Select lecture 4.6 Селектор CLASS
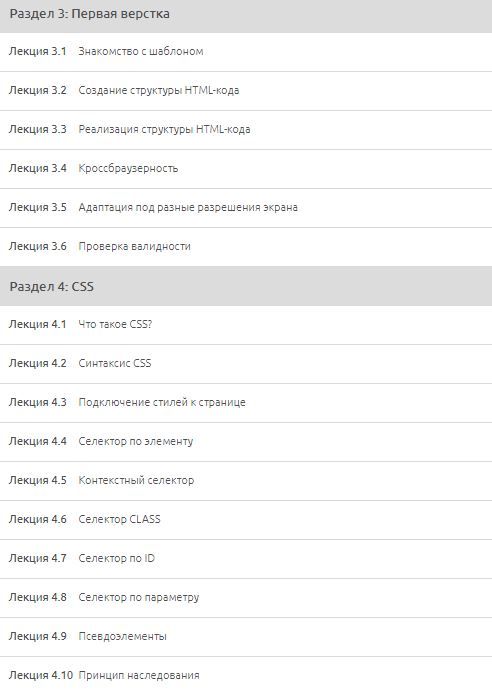 click(246, 520)
